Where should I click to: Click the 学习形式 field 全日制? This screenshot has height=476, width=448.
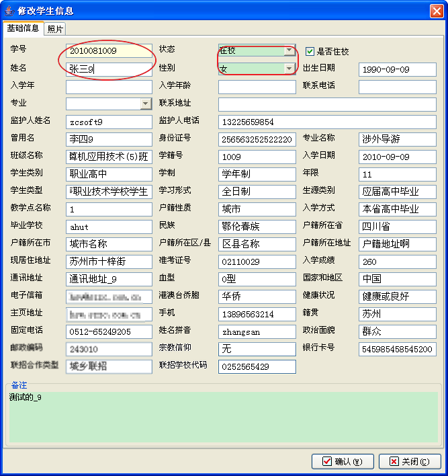point(257,192)
